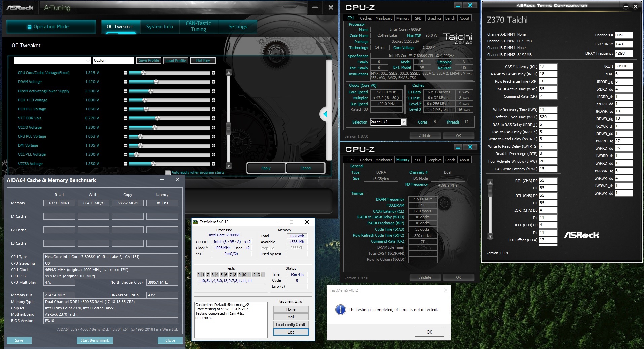Enable Auto apply when program starts
The height and width of the screenshot is (349, 644).
pyautogui.click(x=168, y=173)
